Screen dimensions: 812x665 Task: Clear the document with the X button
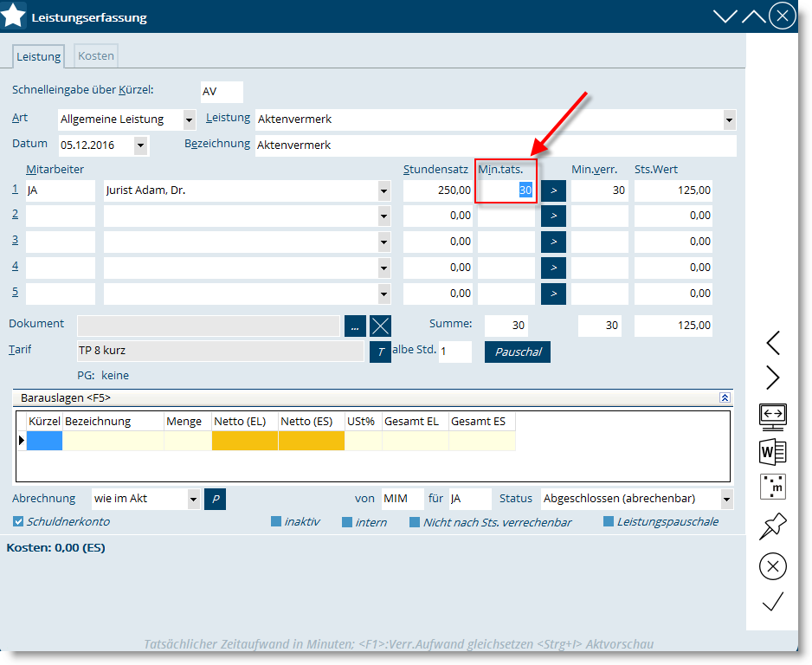[381, 326]
